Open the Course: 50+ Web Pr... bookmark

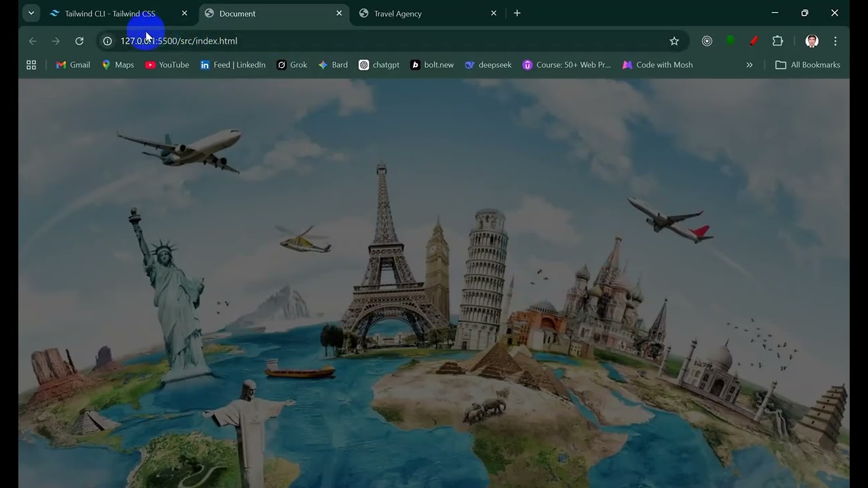567,65
